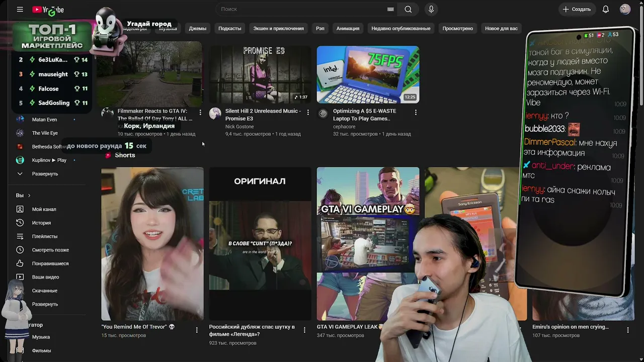Open short title "Российский дубляж спас шутку в фильме «Легенда»?"
This screenshot has width=644, height=362.
252,330
